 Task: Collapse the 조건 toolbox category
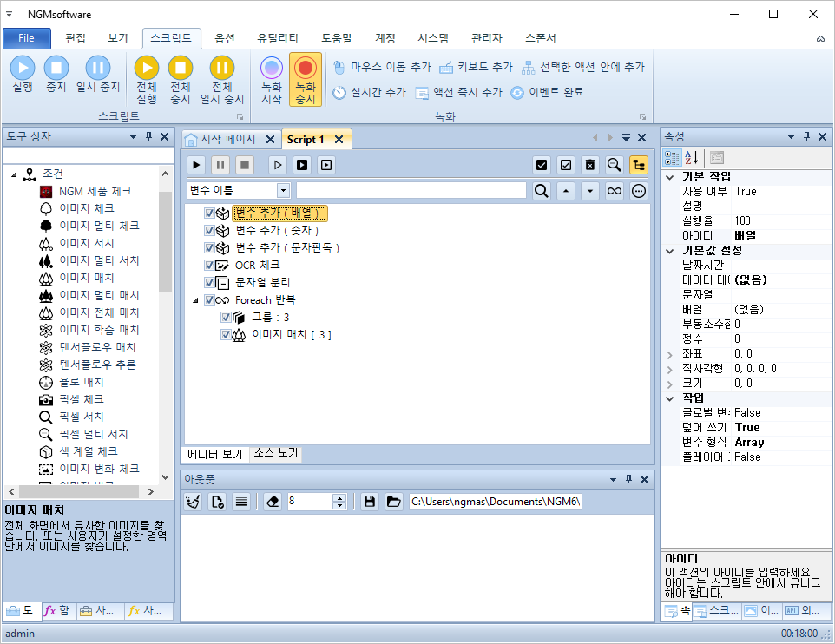15,174
